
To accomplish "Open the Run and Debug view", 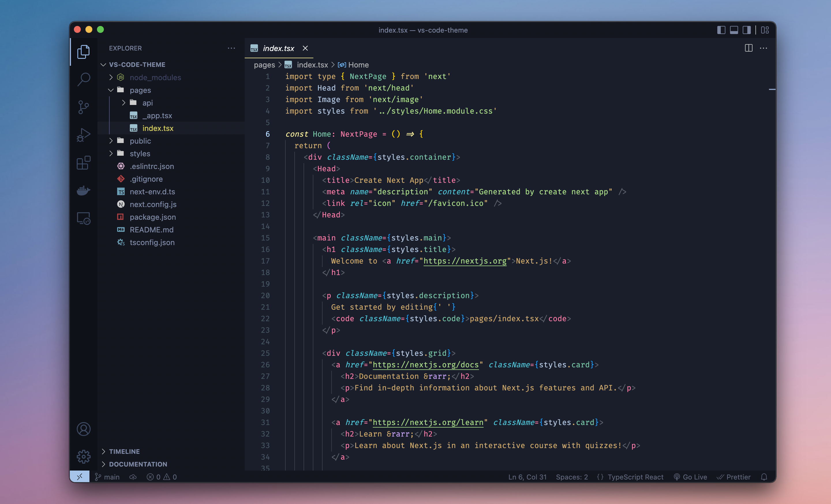I will click(83, 135).
